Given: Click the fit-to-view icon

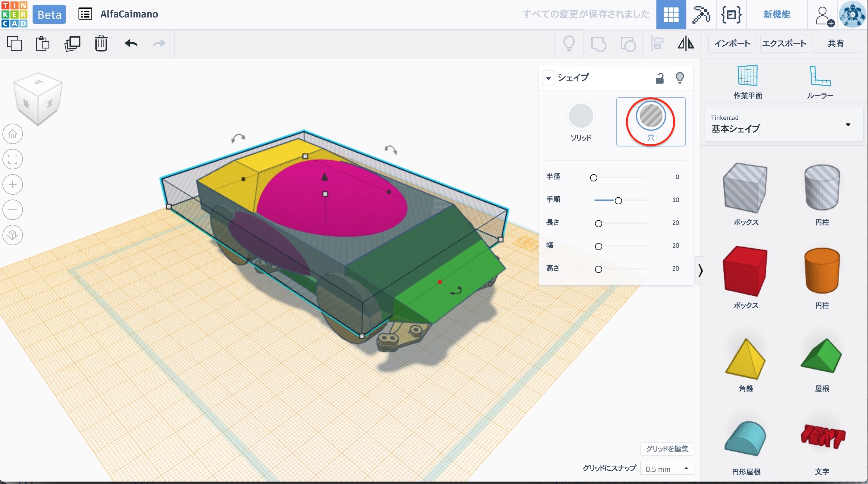Looking at the screenshot, I should pos(13,159).
